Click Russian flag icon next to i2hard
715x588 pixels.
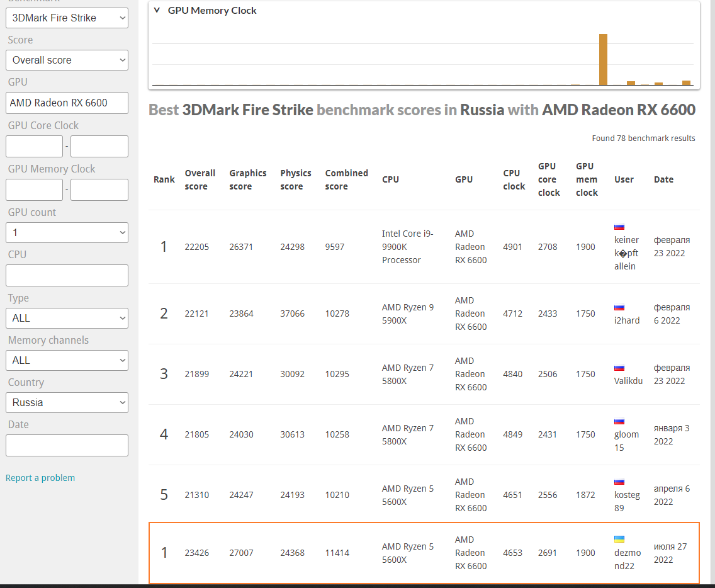tap(619, 307)
